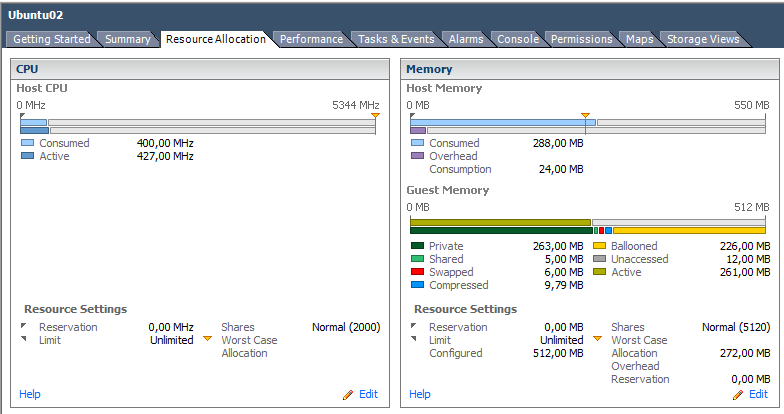
Task: Click the Guest Memory Active olive swatch
Action: 600,272
